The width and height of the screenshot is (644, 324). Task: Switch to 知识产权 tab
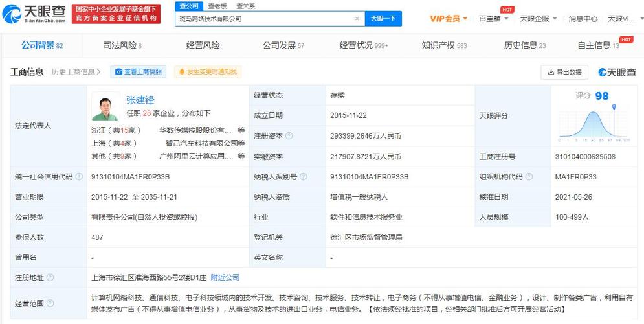tap(445, 45)
